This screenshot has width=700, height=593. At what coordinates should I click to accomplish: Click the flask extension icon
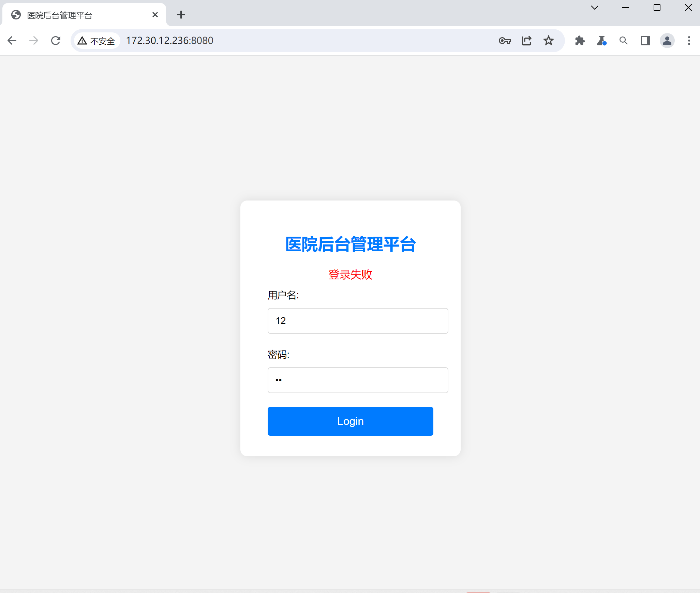(601, 41)
